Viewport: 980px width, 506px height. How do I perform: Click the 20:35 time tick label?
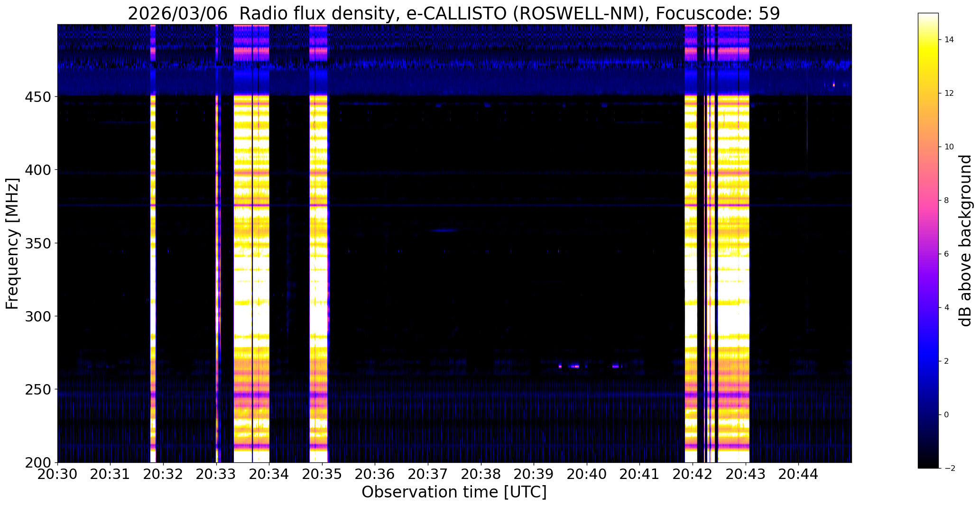click(323, 474)
